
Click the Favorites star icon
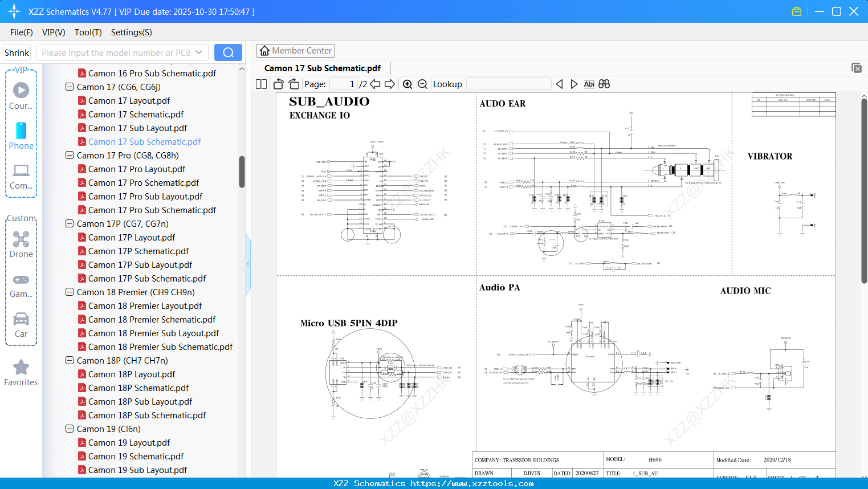(x=21, y=368)
